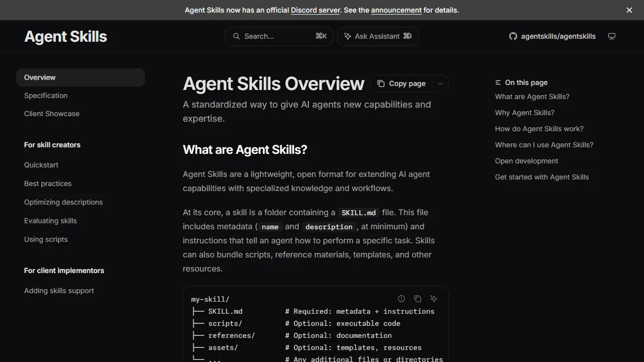Click the Ask Assistant sparkle icon
This screenshot has height=362, width=644.
[348, 36]
